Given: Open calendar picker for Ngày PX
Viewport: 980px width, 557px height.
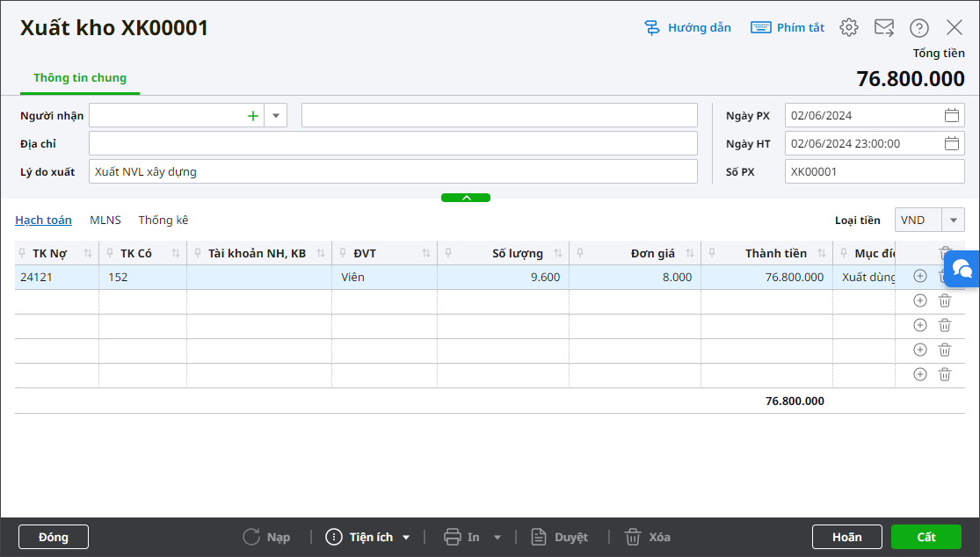Looking at the screenshot, I should tap(951, 115).
